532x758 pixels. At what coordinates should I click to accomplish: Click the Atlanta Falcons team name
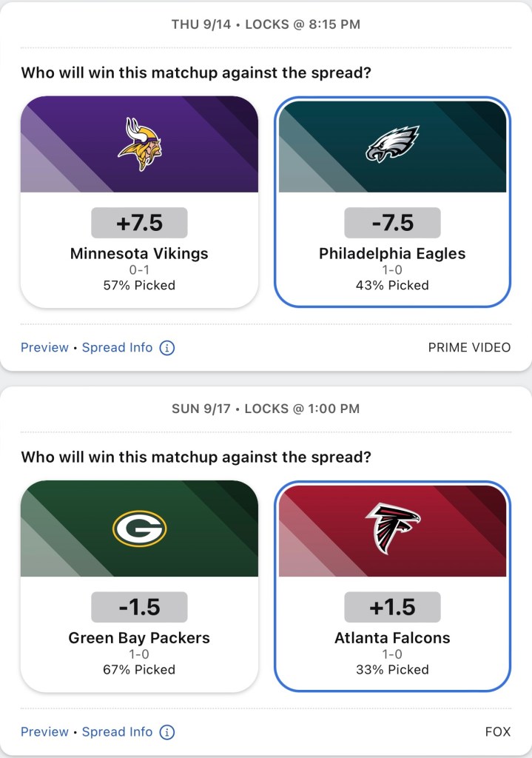pyautogui.click(x=392, y=638)
